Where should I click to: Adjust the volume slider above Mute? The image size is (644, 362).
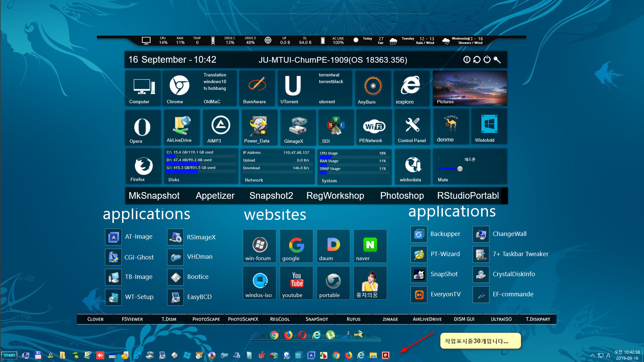tap(460, 169)
